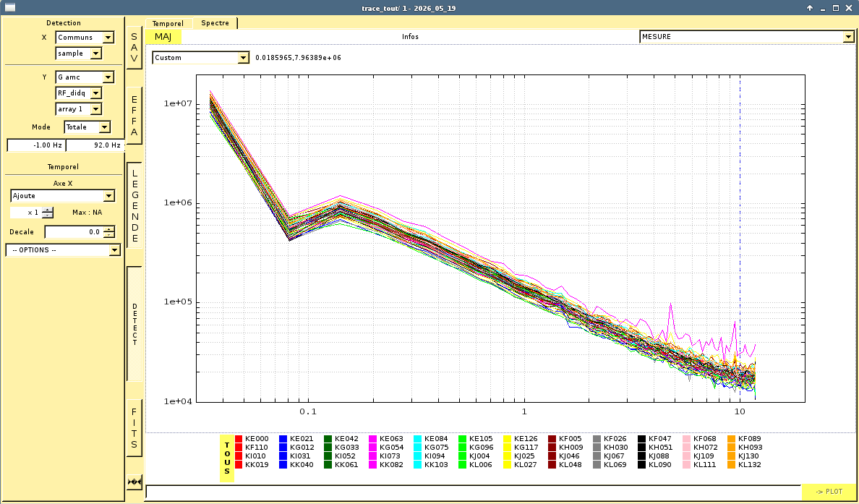Click legend entry KJ004
Image resolution: width=859 pixels, height=504 pixels.
pos(480,456)
